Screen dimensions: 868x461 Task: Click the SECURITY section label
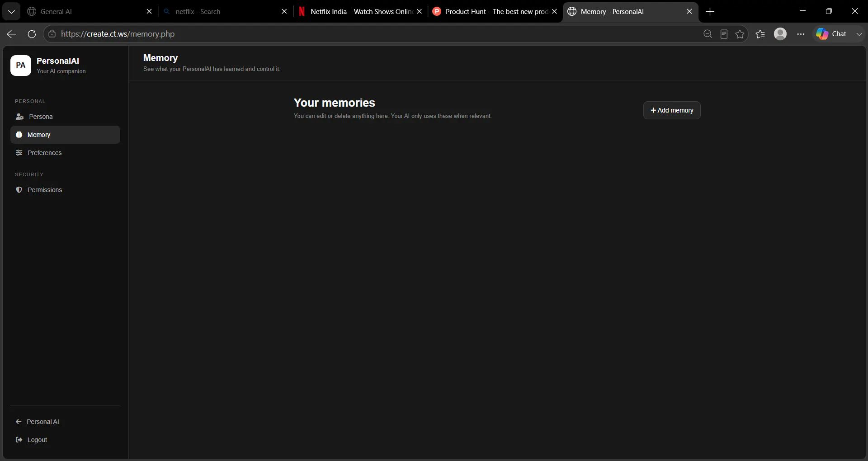click(x=29, y=174)
